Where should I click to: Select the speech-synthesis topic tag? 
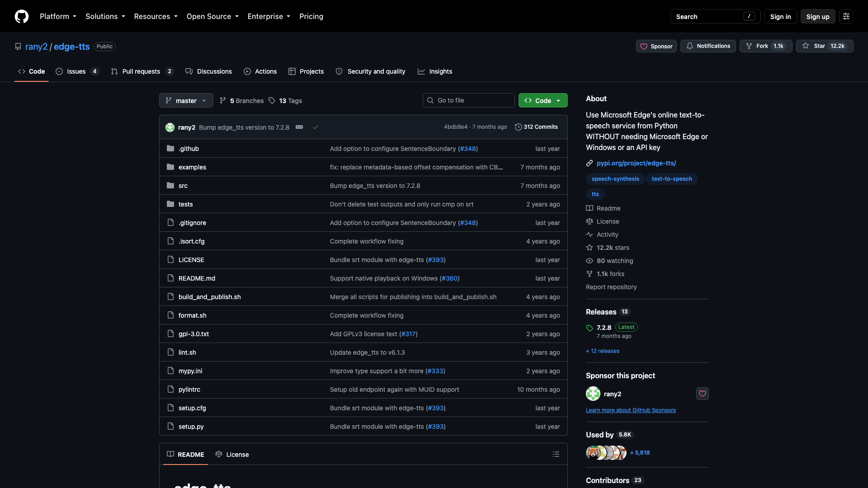click(615, 179)
